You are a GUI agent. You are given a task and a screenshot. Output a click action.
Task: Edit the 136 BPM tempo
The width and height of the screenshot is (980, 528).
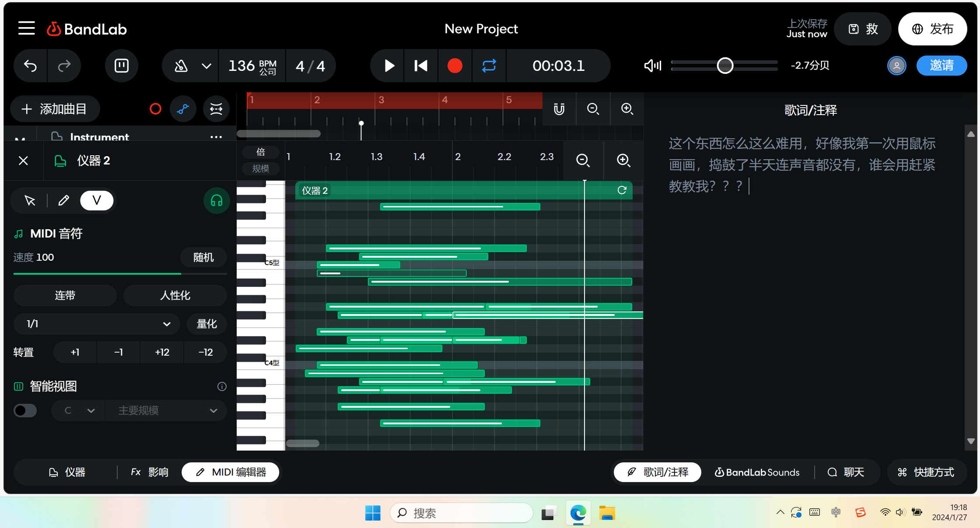coord(252,66)
